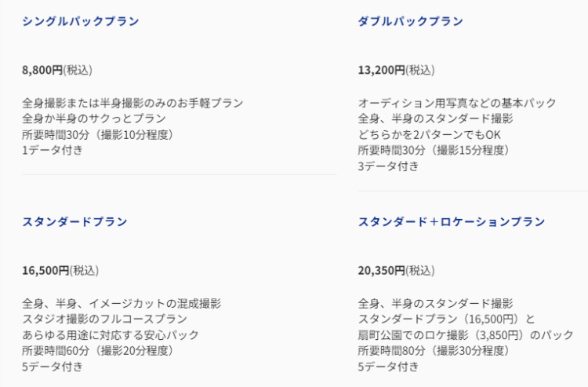Viewport: 588px width, 387px height.
Task: Open the シングルパックプラン heading link
Action: pos(81,21)
